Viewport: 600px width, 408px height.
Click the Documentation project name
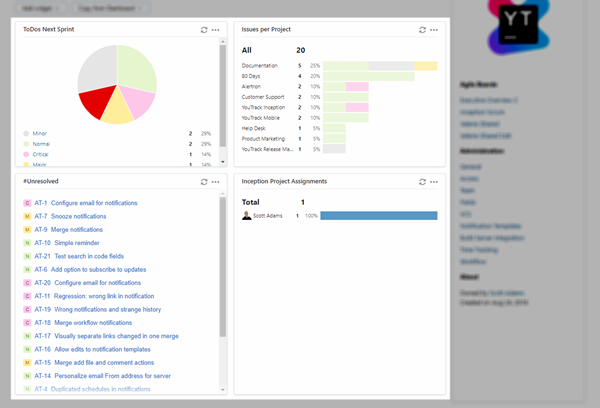259,66
